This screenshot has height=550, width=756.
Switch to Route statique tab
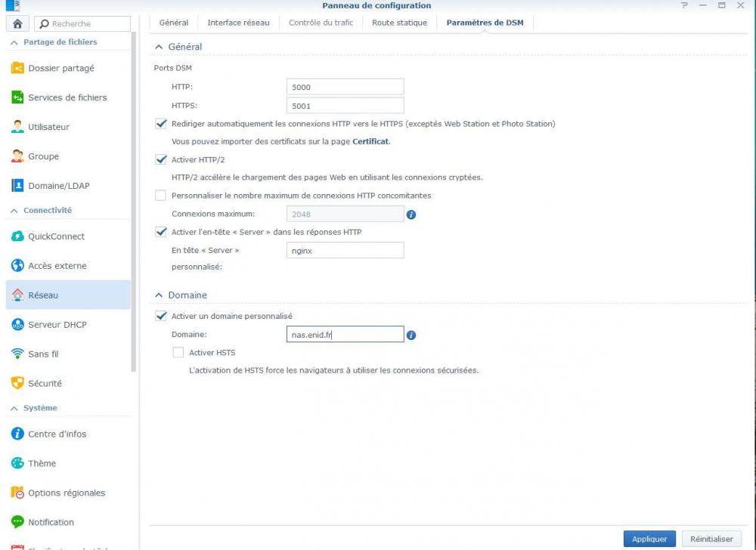point(399,23)
